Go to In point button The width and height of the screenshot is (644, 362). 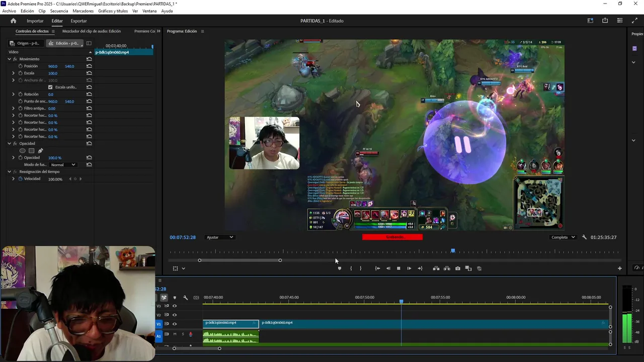click(x=377, y=268)
